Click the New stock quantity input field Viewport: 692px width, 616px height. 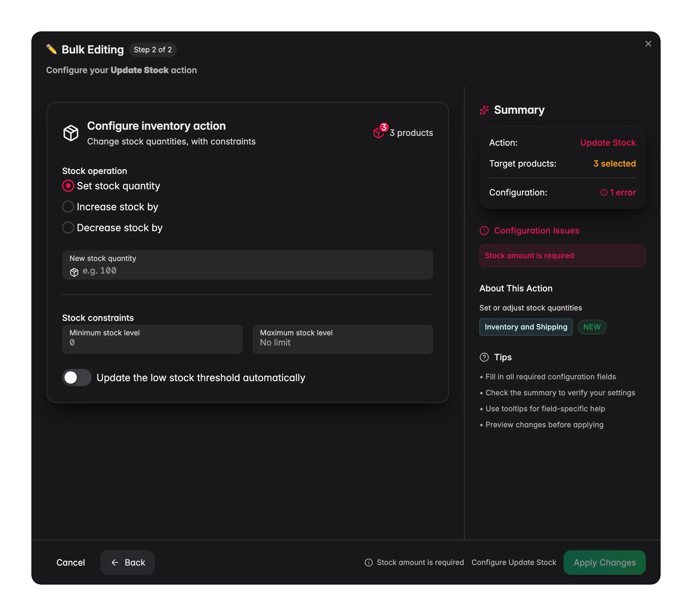[x=247, y=265]
